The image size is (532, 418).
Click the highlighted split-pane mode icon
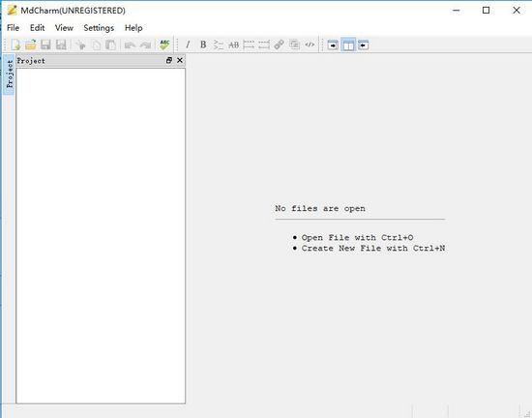point(348,45)
